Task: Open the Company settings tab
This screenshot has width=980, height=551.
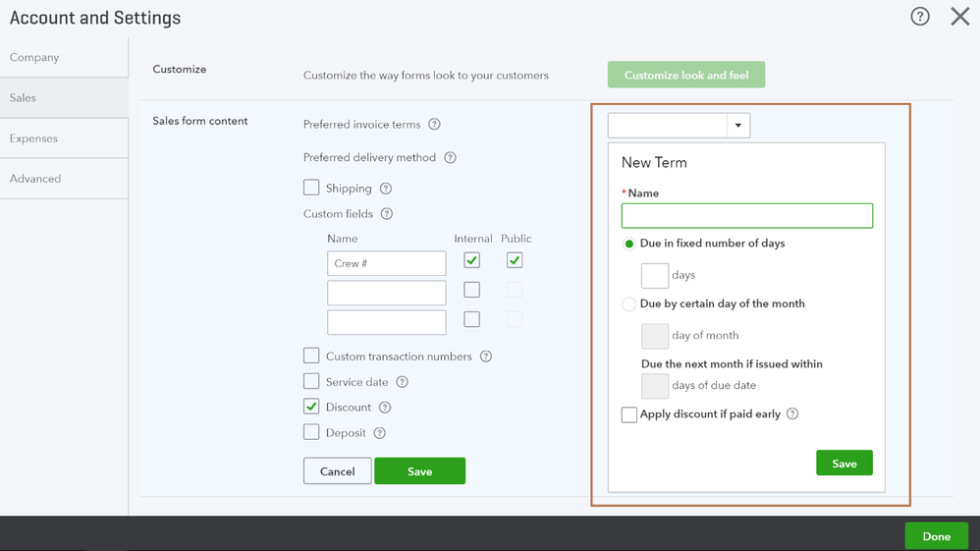Action: coord(34,57)
